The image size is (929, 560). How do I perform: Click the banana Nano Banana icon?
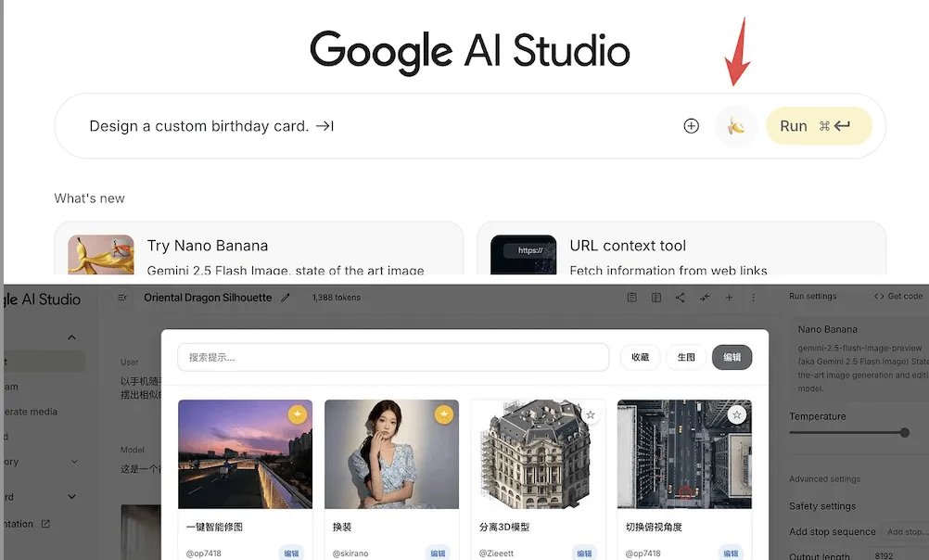coord(736,126)
